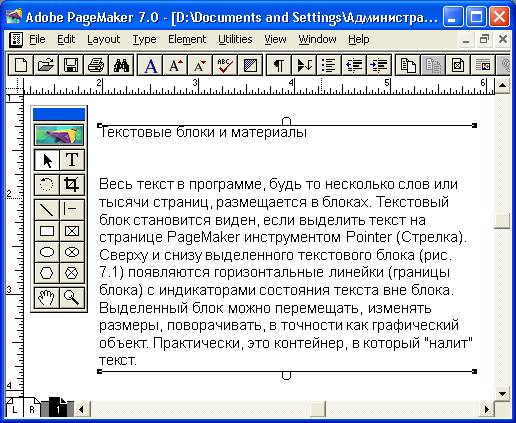This screenshot has width=516, height=423.
Task: Select the Pointer arrow tool
Action: tap(47, 160)
